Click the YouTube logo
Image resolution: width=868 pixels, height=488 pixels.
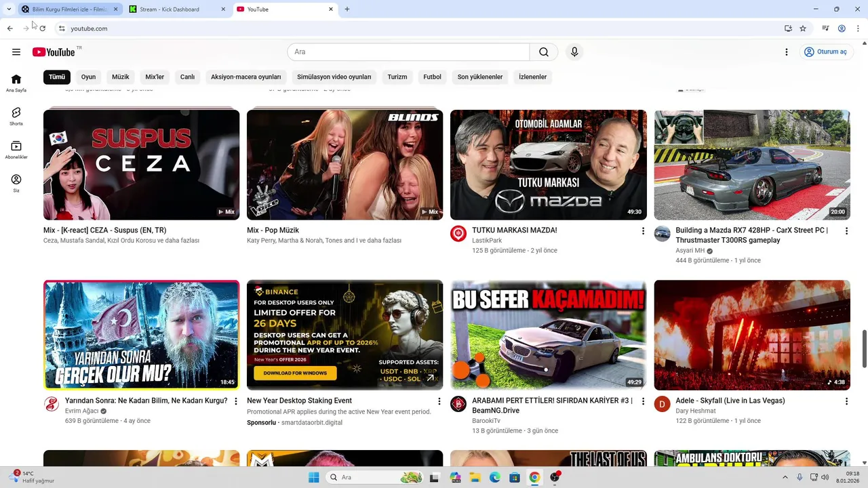click(x=54, y=52)
